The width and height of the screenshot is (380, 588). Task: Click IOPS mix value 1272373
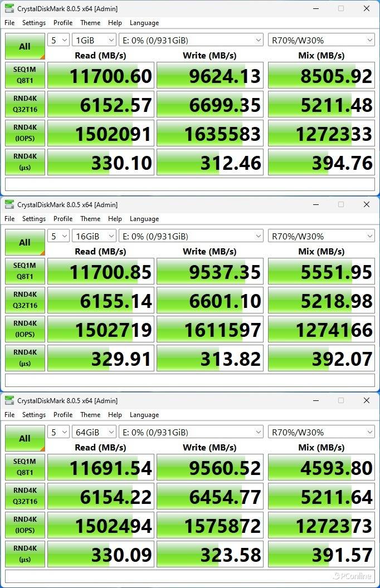(x=321, y=526)
